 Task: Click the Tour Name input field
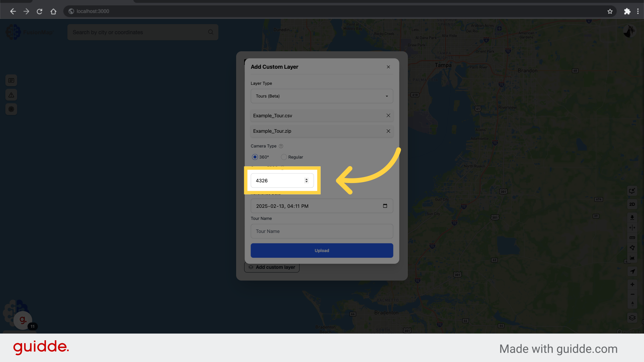322,231
